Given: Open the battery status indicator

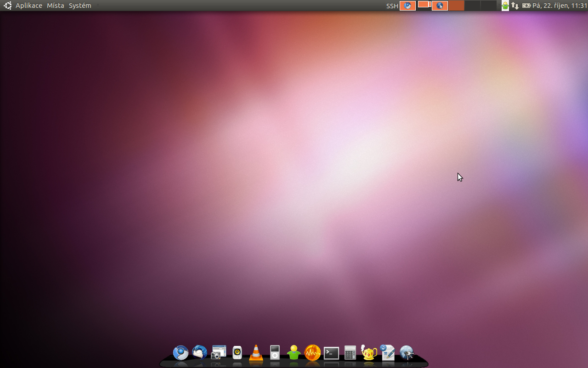Looking at the screenshot, I should [x=526, y=6].
